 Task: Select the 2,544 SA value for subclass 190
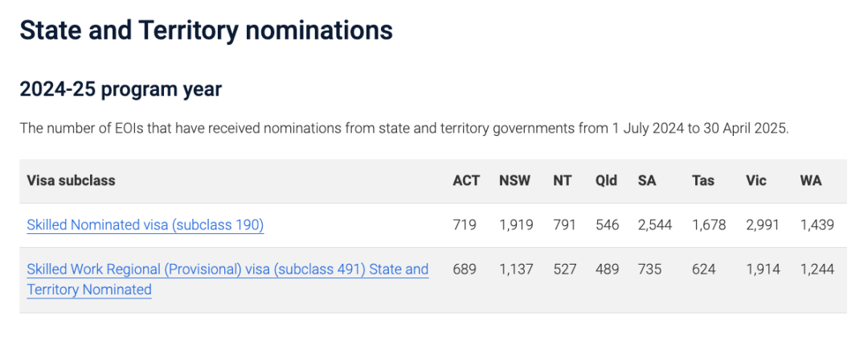[x=654, y=225]
